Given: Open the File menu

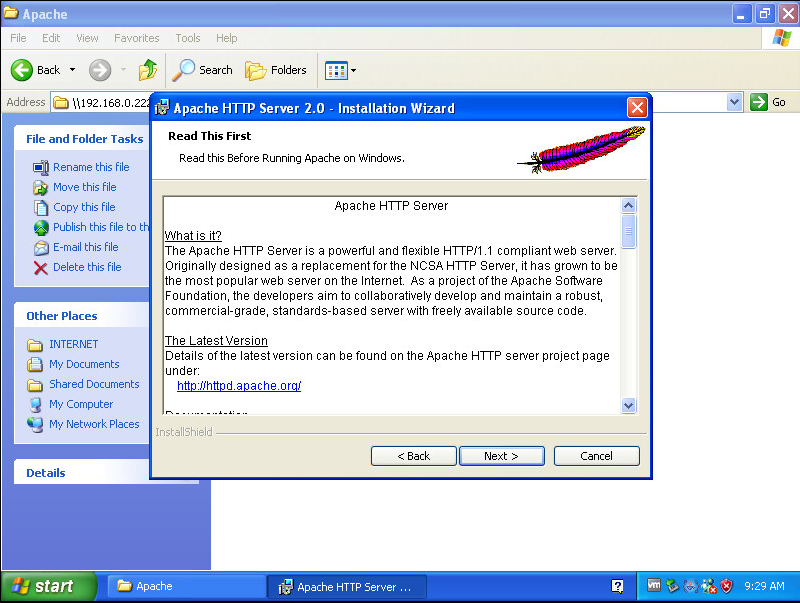Looking at the screenshot, I should click(18, 38).
